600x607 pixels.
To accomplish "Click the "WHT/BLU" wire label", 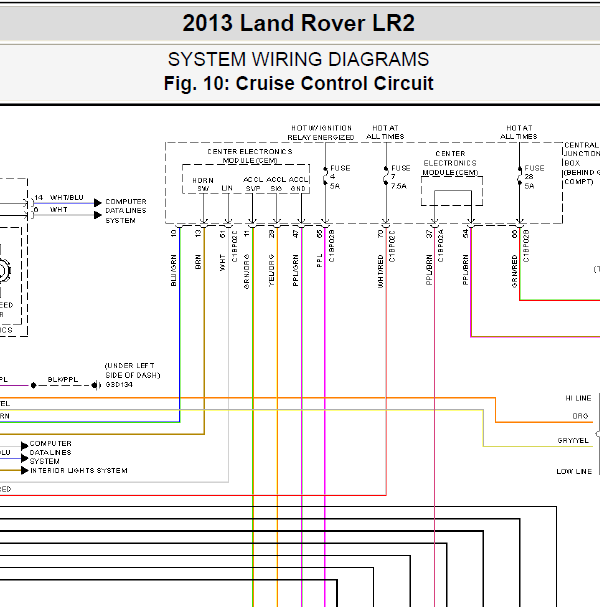I will (x=67, y=197).
